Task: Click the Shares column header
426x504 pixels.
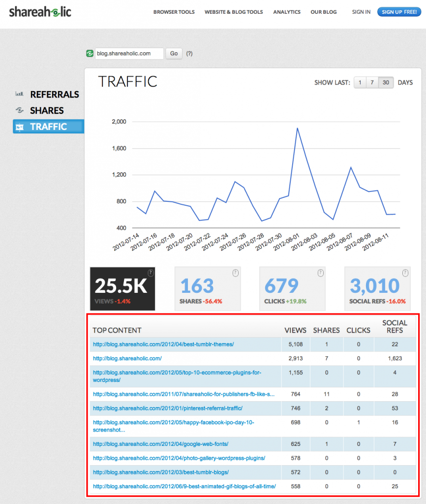Action: (327, 330)
